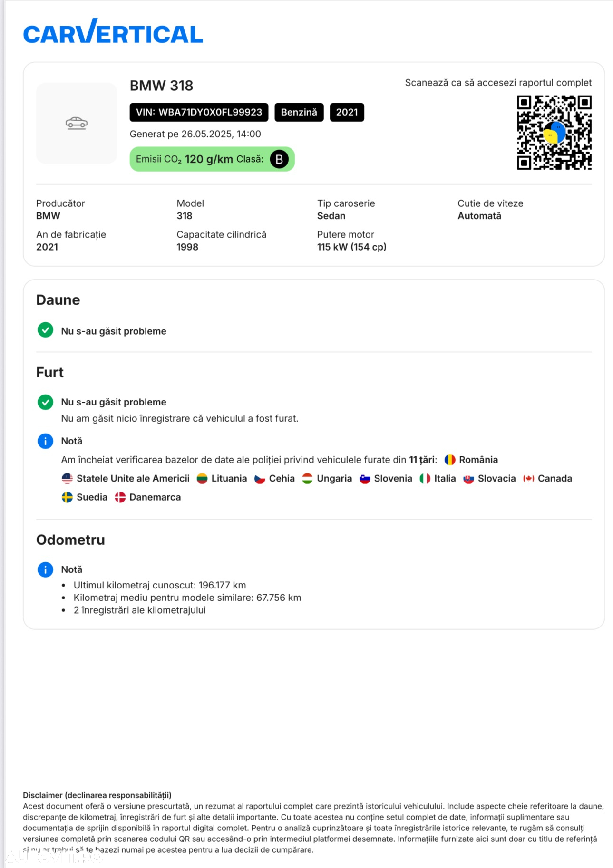Click 'Nu am găsit nicio înregistrare' text
The image size is (613, 868).
180,419
